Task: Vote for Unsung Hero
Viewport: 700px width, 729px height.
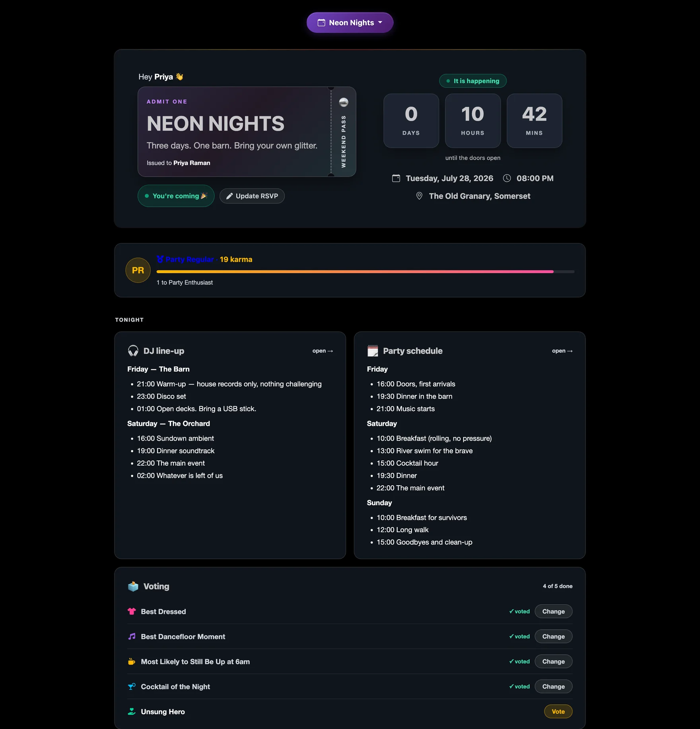Action: (x=558, y=712)
